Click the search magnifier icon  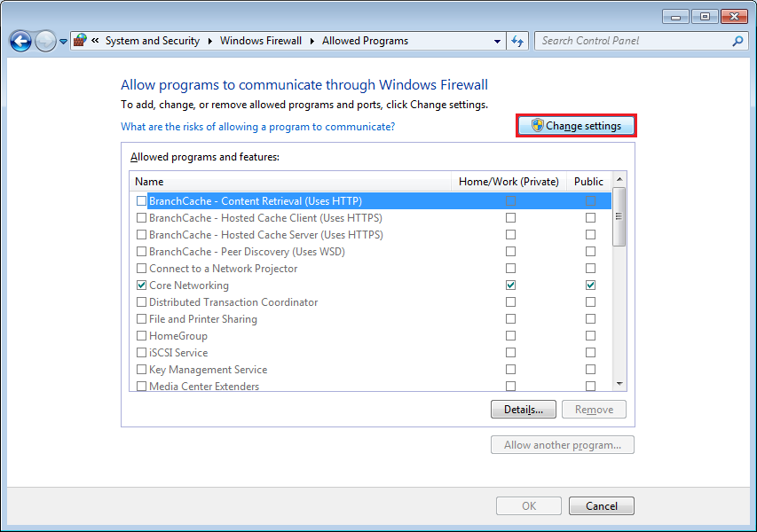pos(737,41)
